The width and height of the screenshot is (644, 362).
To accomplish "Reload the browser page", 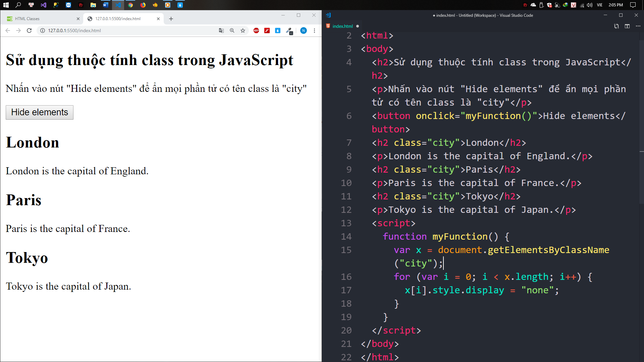I will pyautogui.click(x=29, y=31).
